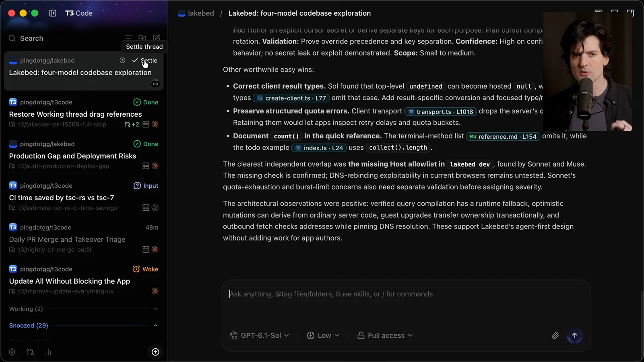
Task: Open the pull requests branch icon in sidebar footer
Action: (x=30, y=352)
